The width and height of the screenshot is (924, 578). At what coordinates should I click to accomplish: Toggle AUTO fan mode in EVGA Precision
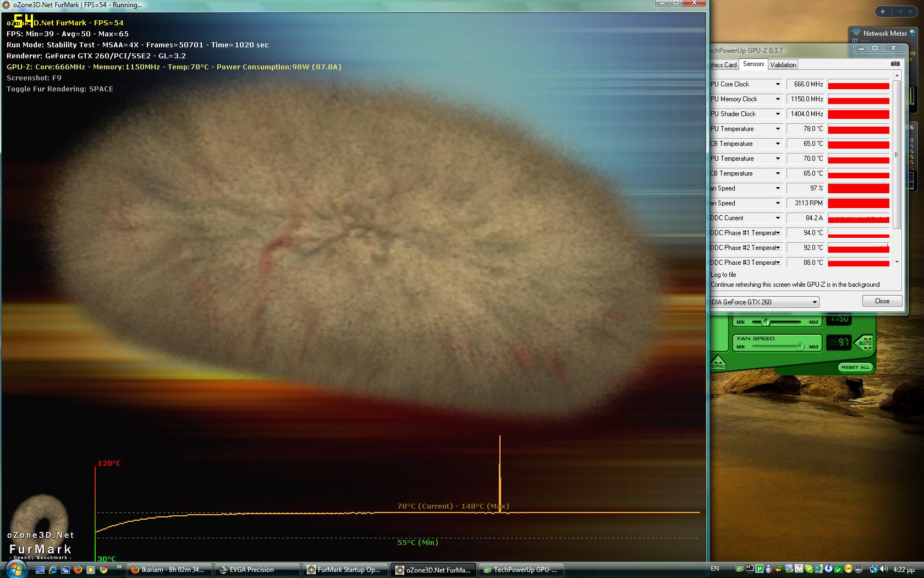(x=865, y=342)
